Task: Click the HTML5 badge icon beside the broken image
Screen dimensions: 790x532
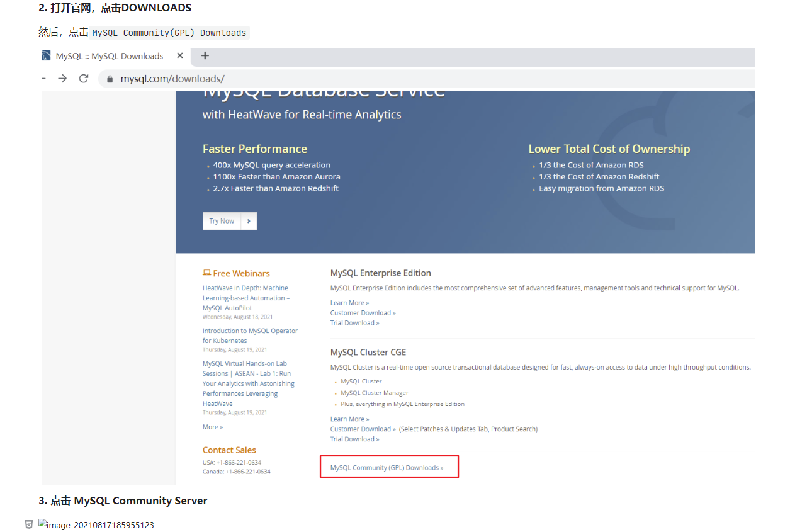Action: click(29, 524)
